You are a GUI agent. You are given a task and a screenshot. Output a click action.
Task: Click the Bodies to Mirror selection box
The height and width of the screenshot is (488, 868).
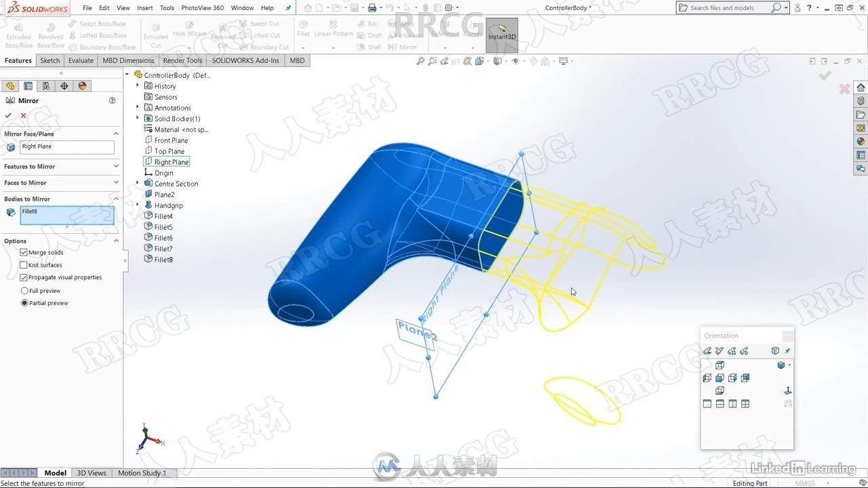(67, 216)
